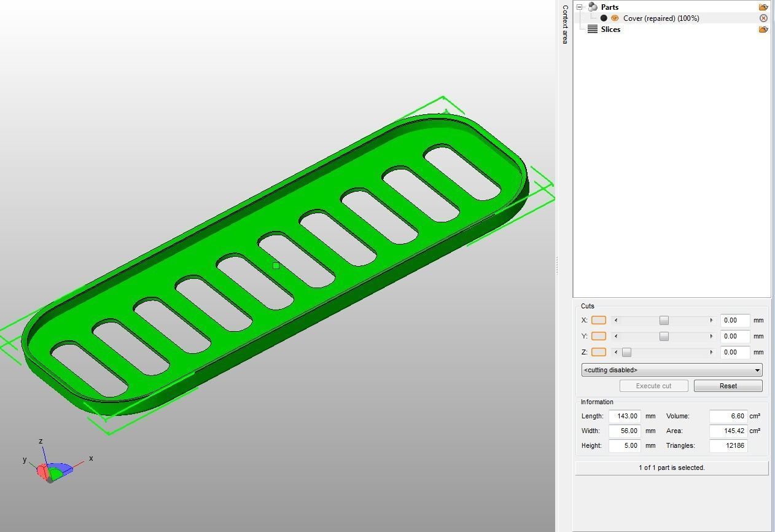Click the Y cut slider thumb
The image size is (775, 532).
coord(664,336)
